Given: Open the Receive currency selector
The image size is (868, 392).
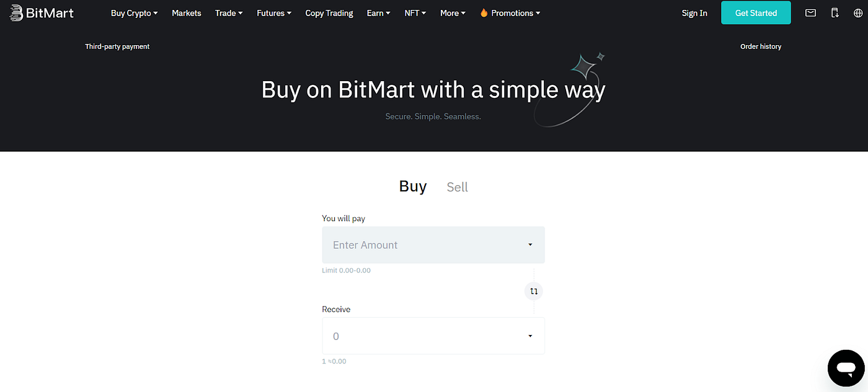Looking at the screenshot, I should coord(530,336).
